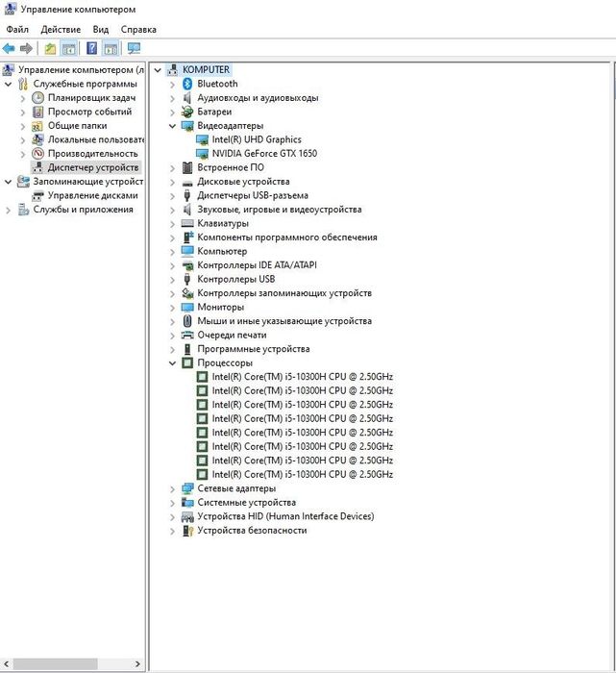Click the Устройства безопасности key icon
This screenshot has height=673, width=616.
click(x=187, y=531)
